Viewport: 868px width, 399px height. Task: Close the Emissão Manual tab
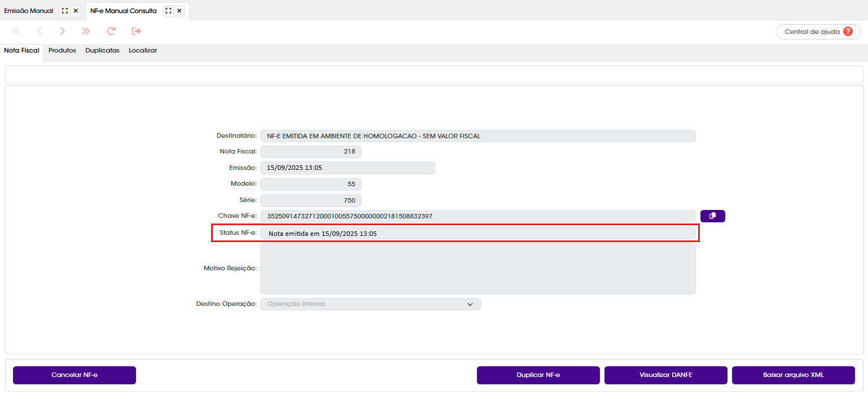[76, 11]
